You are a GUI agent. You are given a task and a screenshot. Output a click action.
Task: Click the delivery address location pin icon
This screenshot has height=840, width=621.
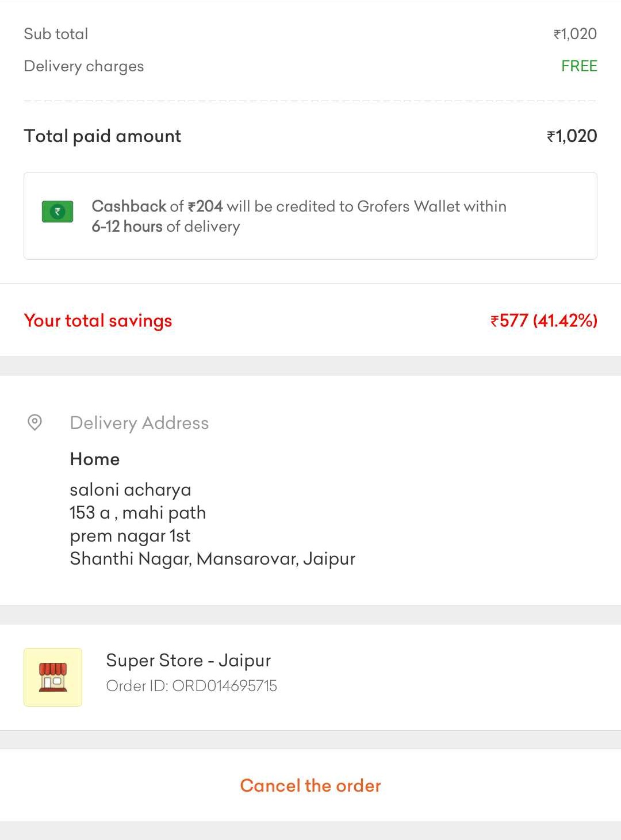34,423
